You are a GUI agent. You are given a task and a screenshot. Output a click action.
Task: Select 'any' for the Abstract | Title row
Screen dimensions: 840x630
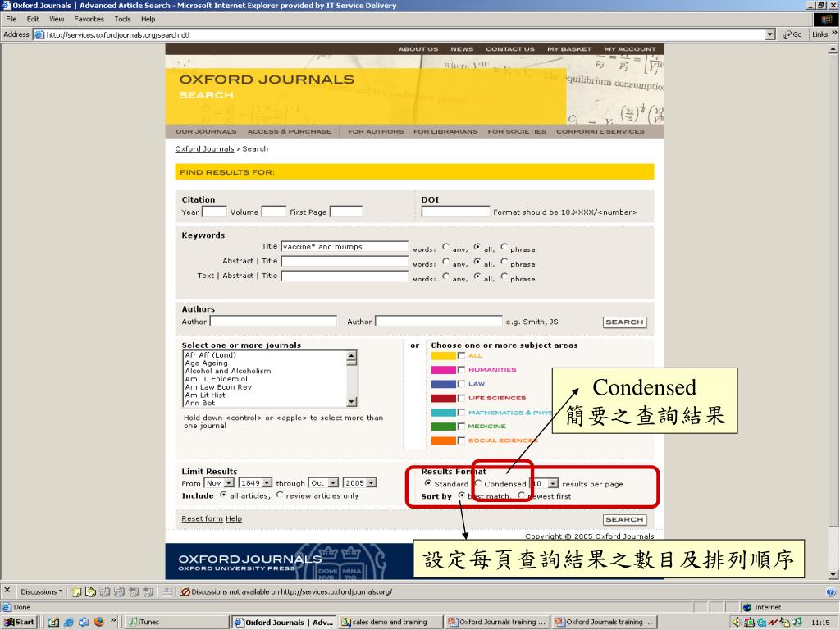[446, 262]
